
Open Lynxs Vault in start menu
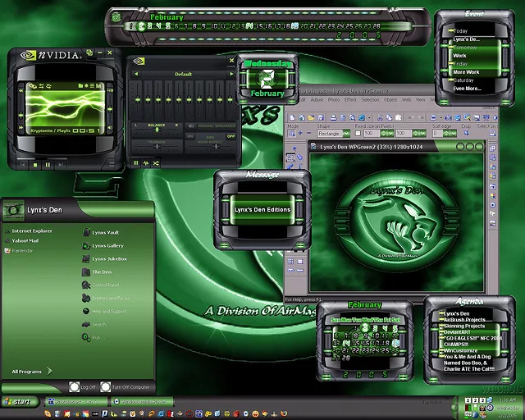(x=101, y=232)
